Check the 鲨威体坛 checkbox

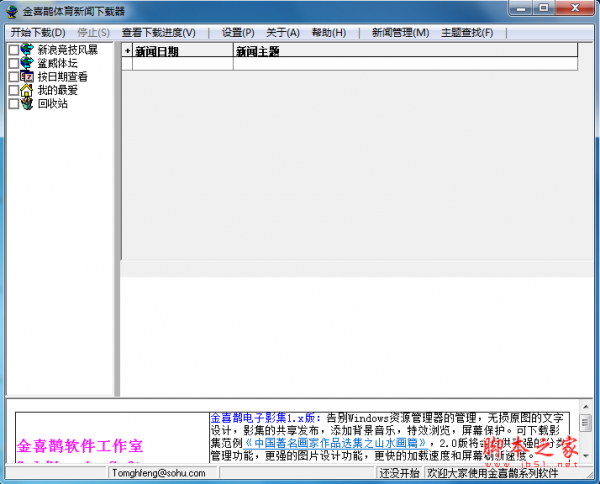tap(14, 64)
